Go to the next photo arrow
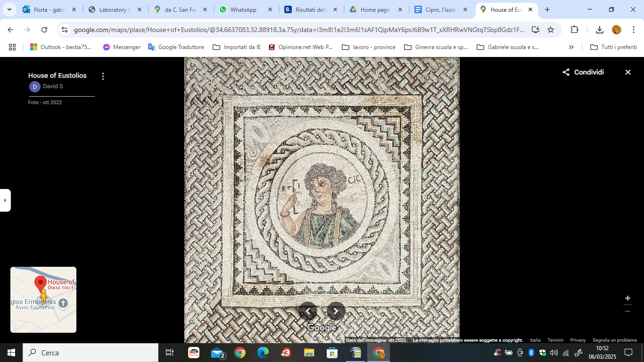The image size is (644, 362). click(336, 311)
